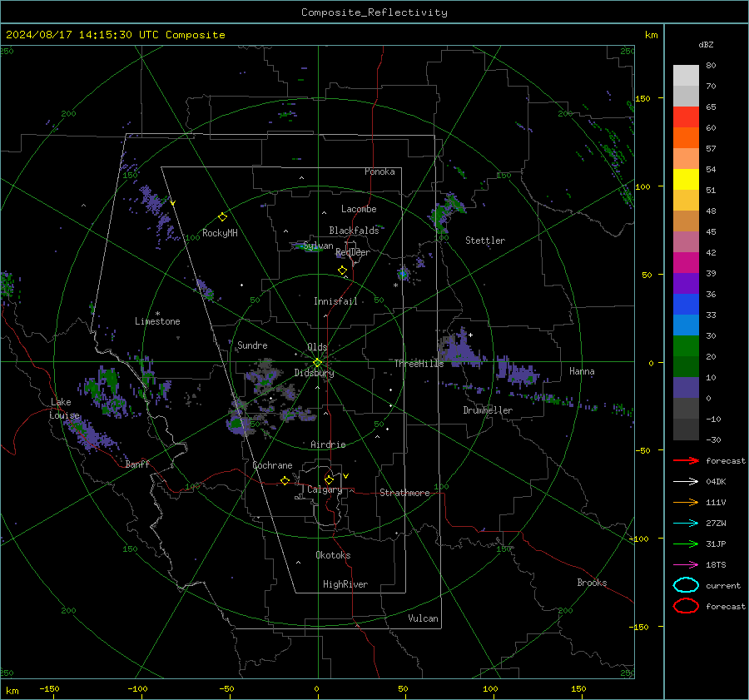Image resolution: width=749 pixels, height=700 pixels.
Task: Click the yellow 54 dBZ legend swatch
Action: coord(686,179)
